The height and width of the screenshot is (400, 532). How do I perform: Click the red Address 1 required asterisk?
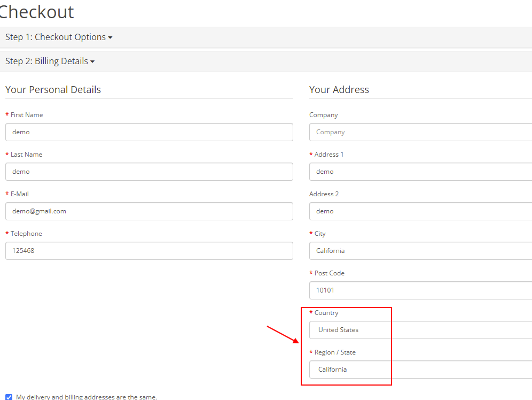[x=311, y=154]
